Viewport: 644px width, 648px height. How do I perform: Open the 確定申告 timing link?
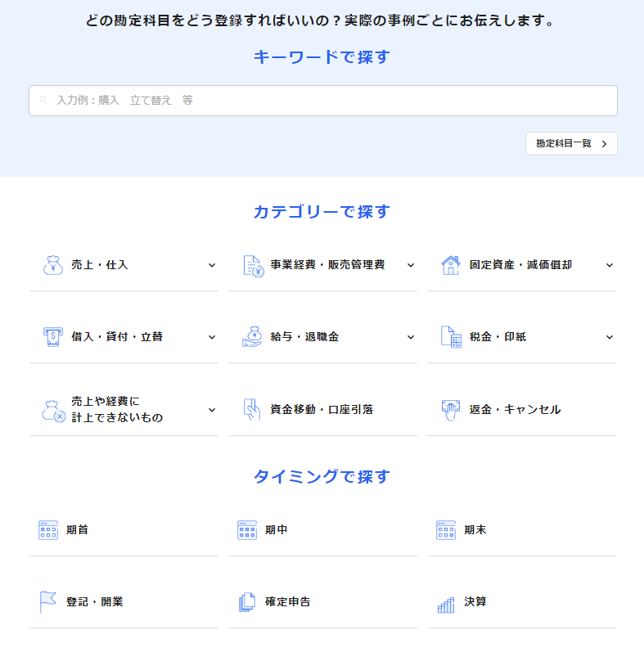click(x=322, y=602)
